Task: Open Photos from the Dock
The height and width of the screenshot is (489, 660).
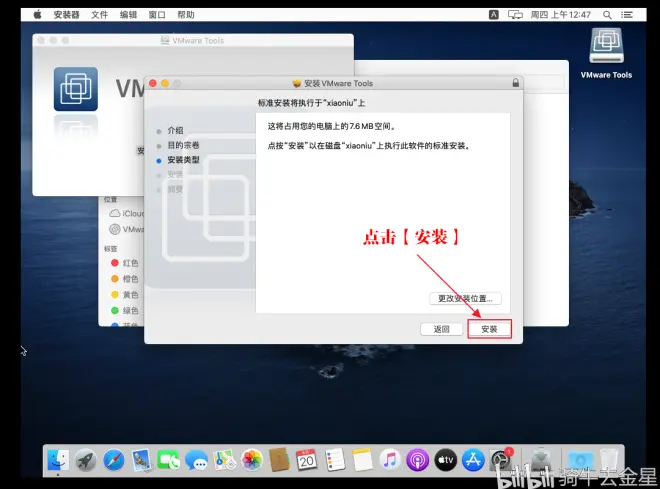Action: [x=252, y=460]
